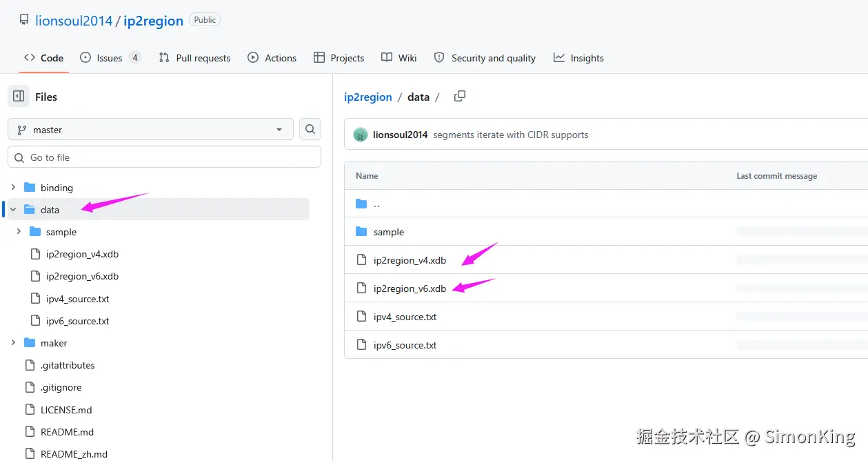The width and height of the screenshot is (868, 461).
Task: Select the data folder in tree
Action: [x=50, y=210]
